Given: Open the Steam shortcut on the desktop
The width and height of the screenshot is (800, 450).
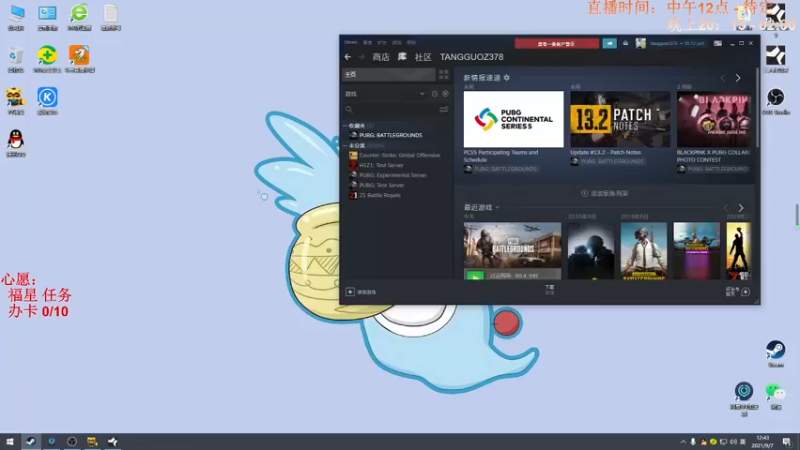Looking at the screenshot, I should tap(776, 354).
